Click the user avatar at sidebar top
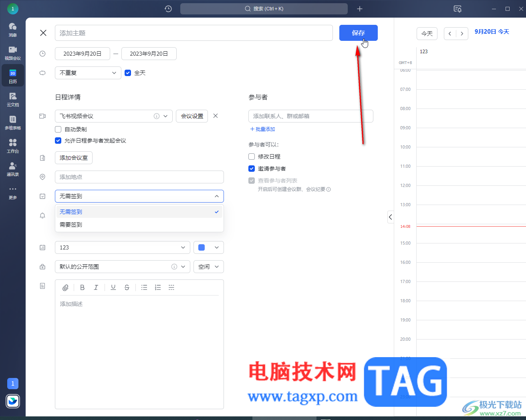526x420 pixels. pyautogui.click(x=13, y=8)
